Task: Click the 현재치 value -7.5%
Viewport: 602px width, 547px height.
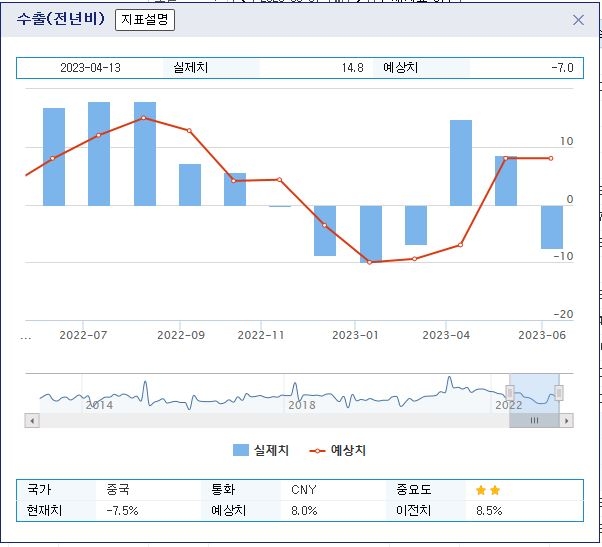Action: pos(122,511)
